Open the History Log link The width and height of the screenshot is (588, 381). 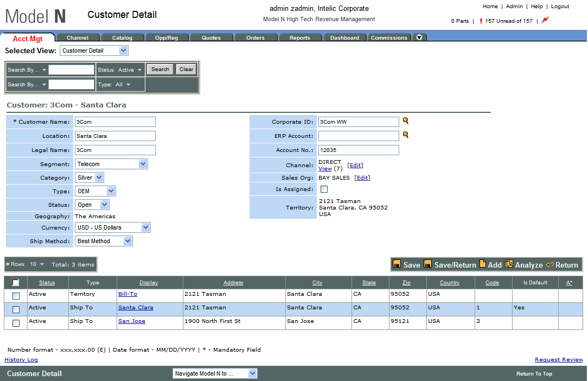tap(21, 360)
